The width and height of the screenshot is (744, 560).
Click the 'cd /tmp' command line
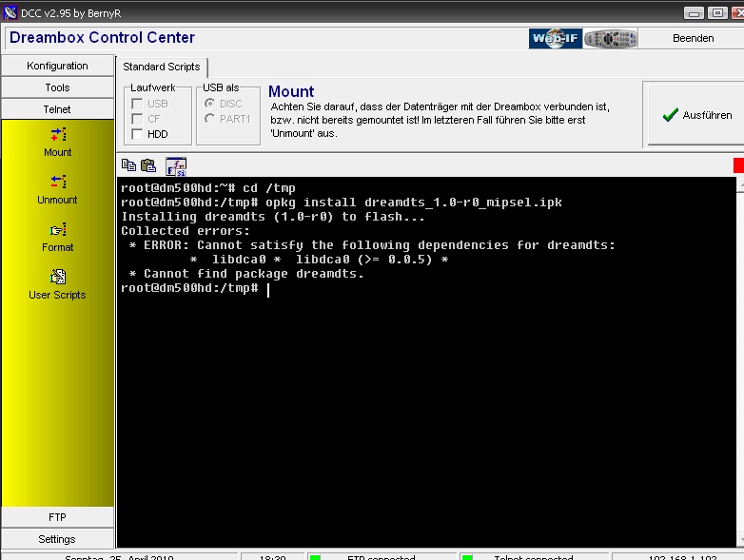[208, 188]
